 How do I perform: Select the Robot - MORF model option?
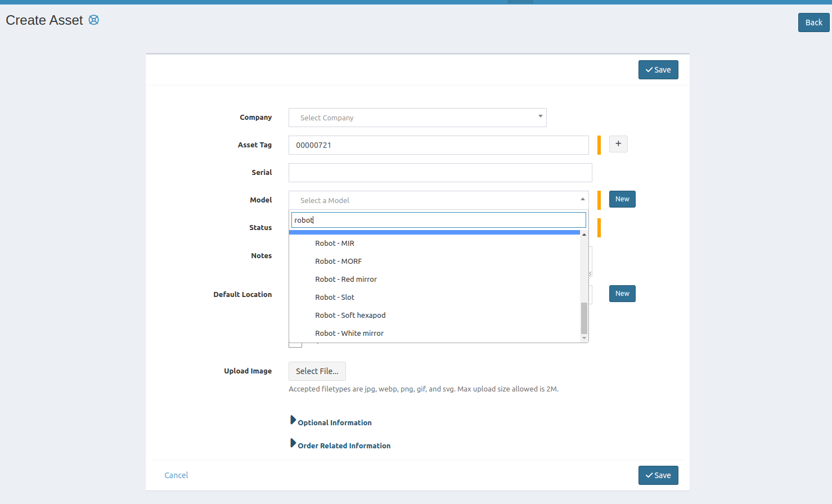click(338, 261)
